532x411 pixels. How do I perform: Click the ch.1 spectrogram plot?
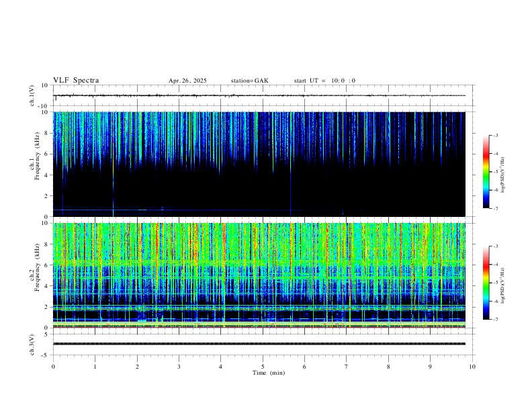point(259,164)
